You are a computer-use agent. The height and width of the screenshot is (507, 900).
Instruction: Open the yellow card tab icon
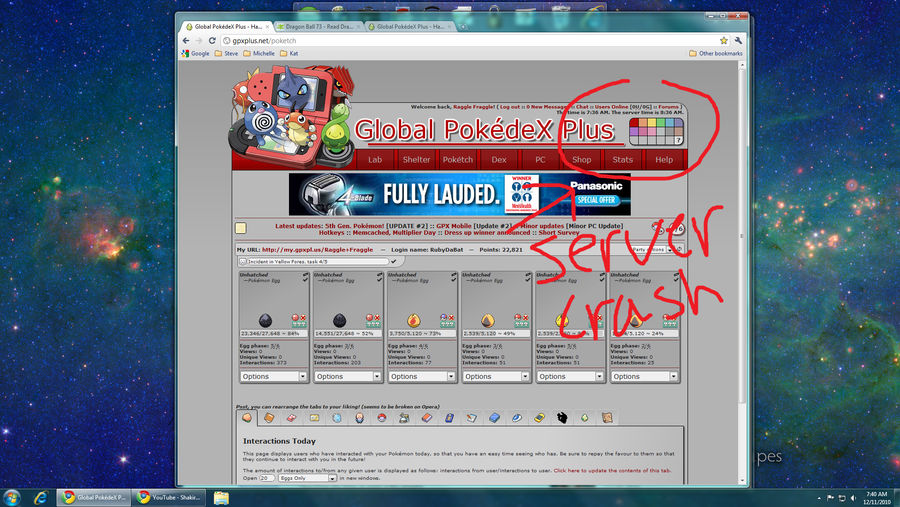(314, 418)
